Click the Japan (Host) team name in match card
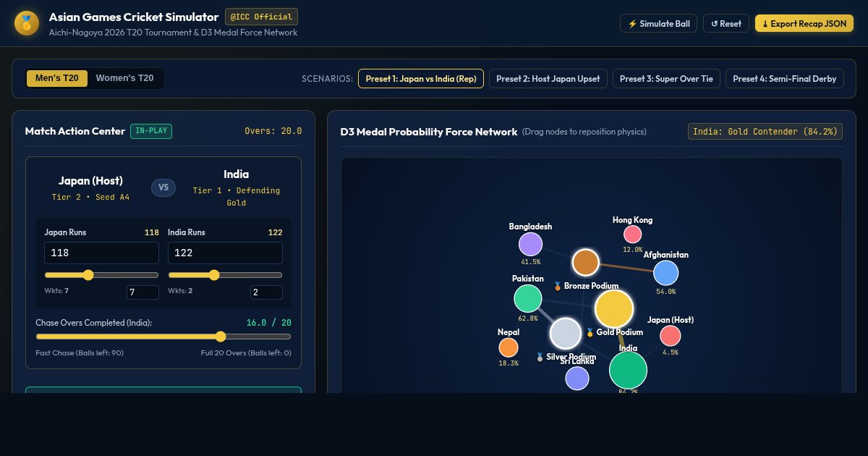This screenshot has width=868, height=456. click(x=90, y=181)
